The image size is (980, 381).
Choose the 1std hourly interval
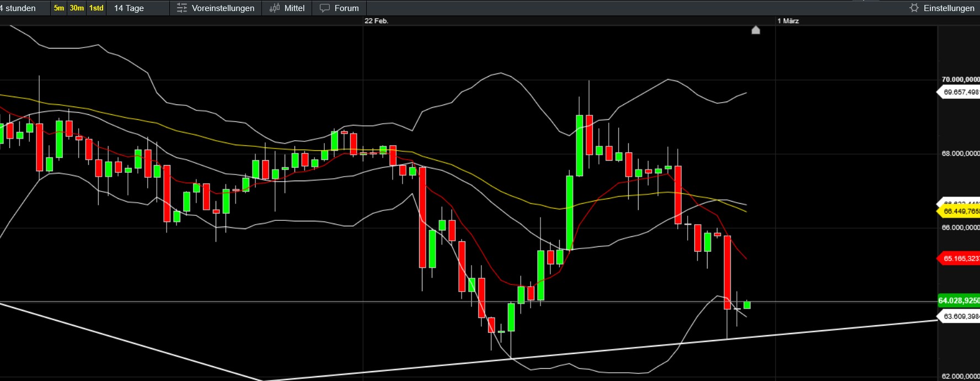pos(97,8)
